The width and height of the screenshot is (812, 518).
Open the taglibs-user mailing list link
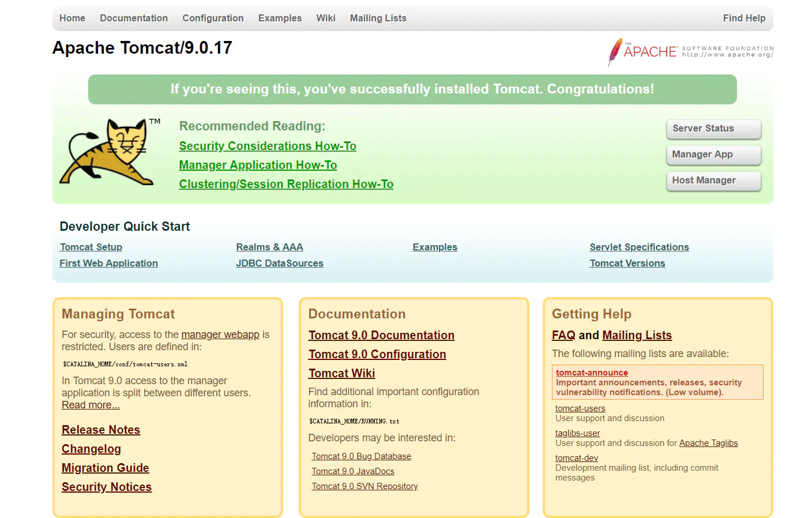(x=577, y=433)
